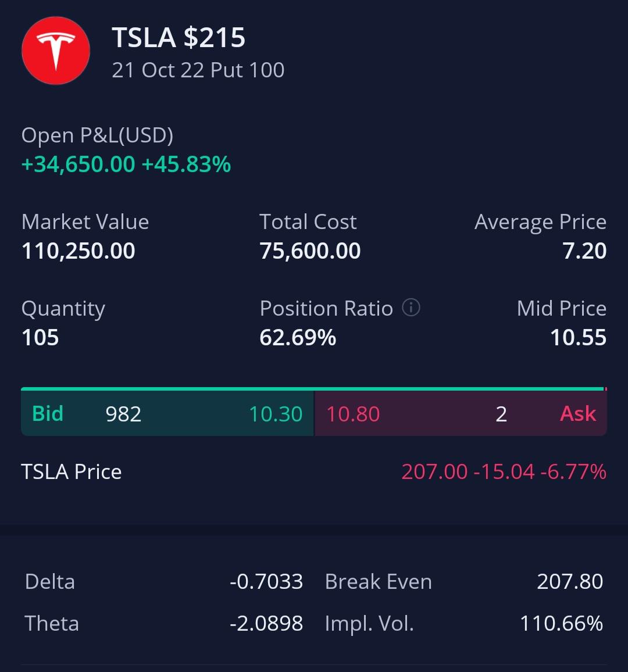
Task: Click the red Ask price 10.80
Action: [x=353, y=414]
